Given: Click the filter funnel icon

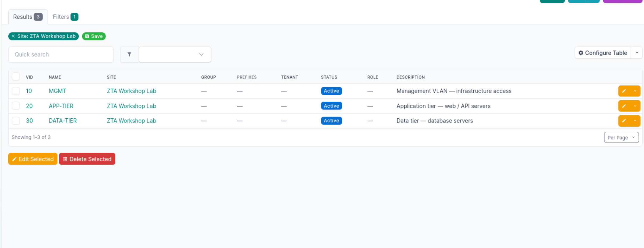Looking at the screenshot, I should (x=129, y=54).
